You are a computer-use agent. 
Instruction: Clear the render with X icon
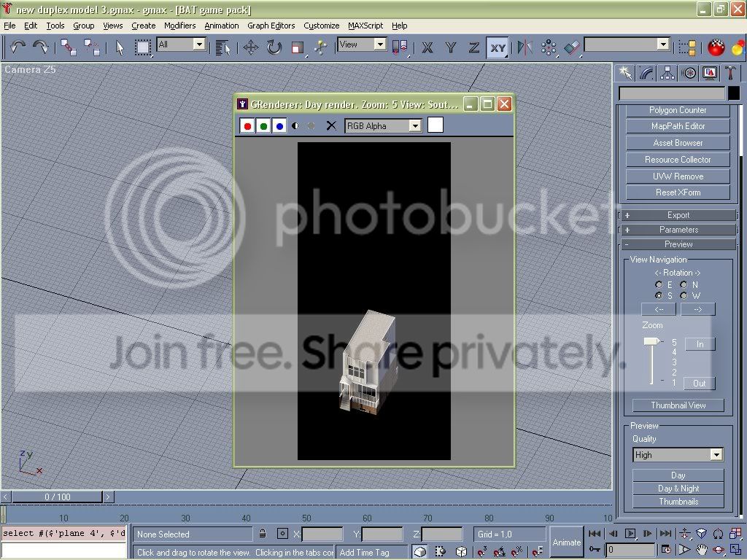[x=331, y=125]
